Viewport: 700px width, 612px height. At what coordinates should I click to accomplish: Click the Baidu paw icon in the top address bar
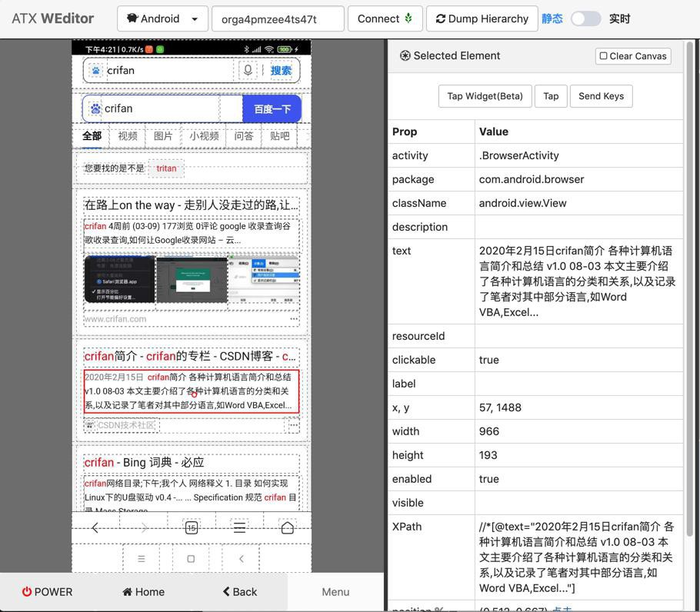pyautogui.click(x=95, y=71)
